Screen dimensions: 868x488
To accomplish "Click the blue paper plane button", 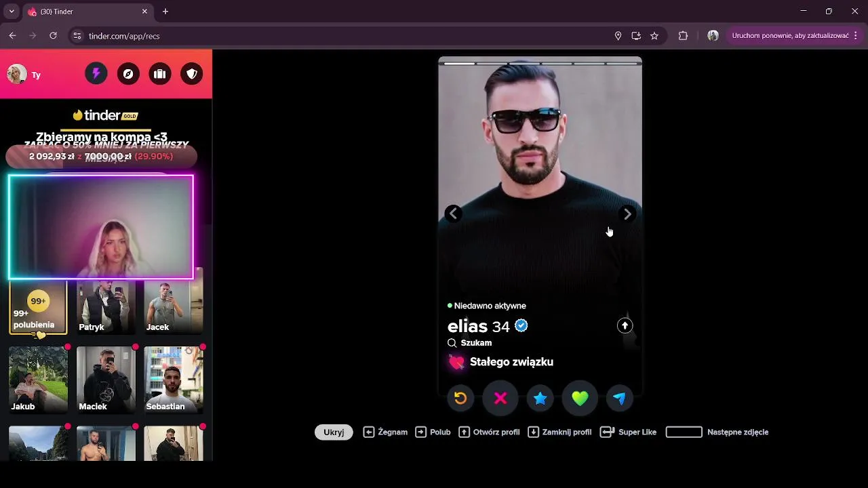I will [x=620, y=399].
